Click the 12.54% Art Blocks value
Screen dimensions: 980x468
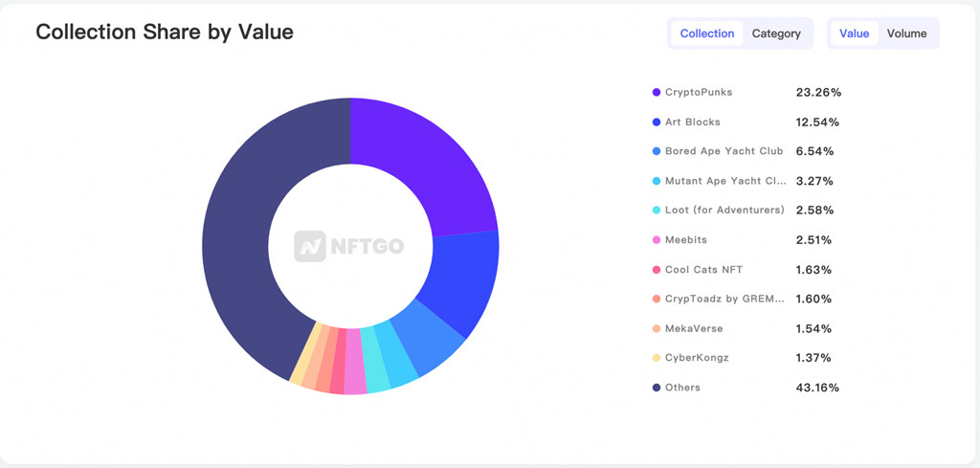[817, 123]
